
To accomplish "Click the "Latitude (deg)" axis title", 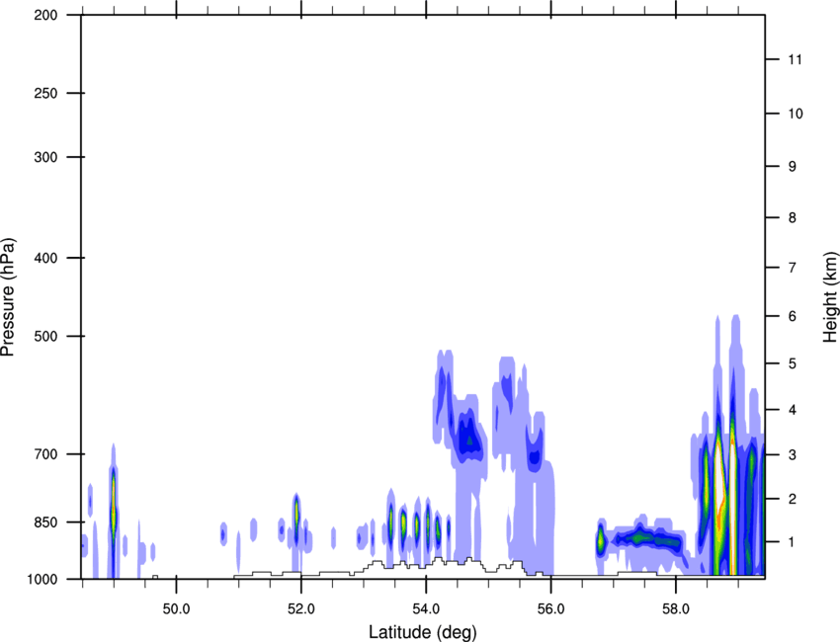I will point(422,632).
